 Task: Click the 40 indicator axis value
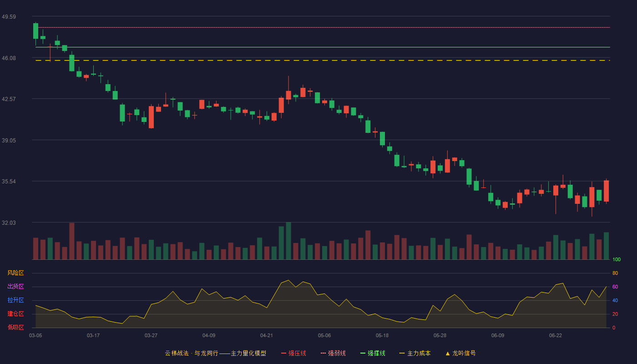615,300
